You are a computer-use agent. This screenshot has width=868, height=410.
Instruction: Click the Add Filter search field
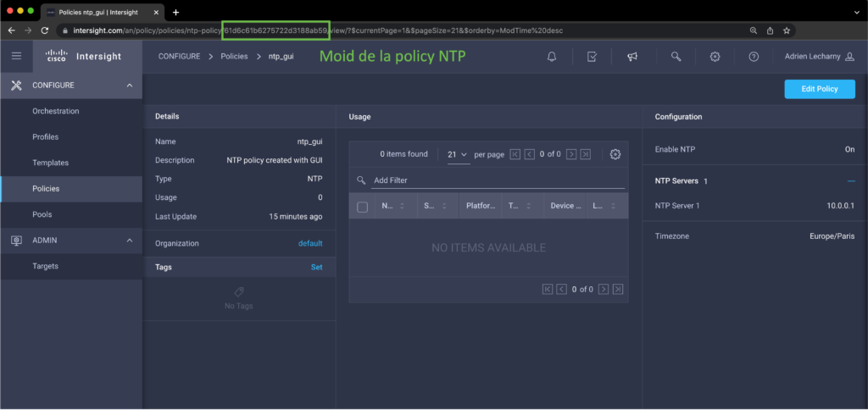coord(496,180)
